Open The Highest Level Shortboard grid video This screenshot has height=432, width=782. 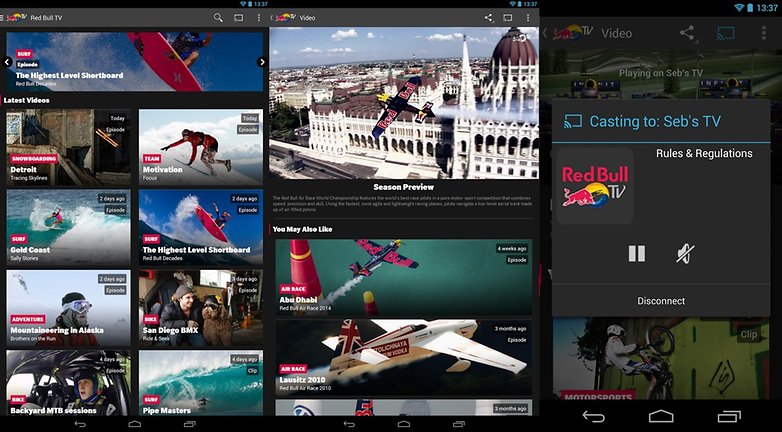point(201,227)
